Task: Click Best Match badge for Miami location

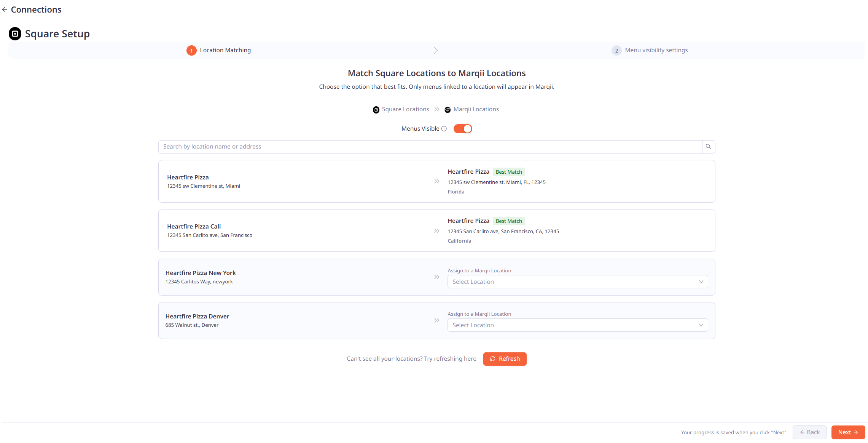Action: pyautogui.click(x=509, y=172)
